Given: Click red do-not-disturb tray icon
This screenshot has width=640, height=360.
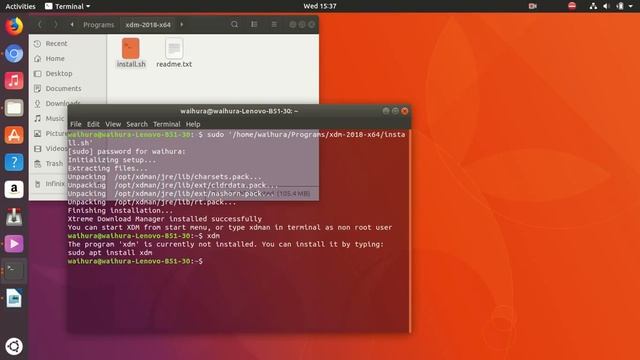Looking at the screenshot, I should pyautogui.click(x=572, y=6).
